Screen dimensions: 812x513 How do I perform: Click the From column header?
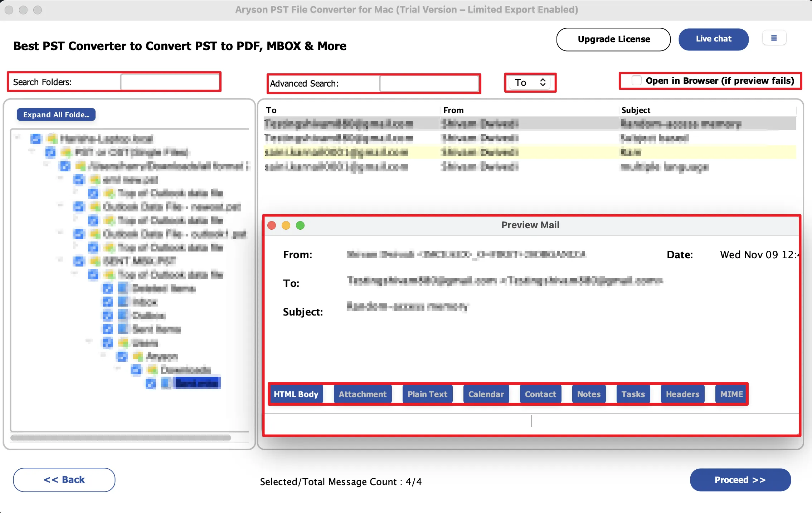pyautogui.click(x=530, y=110)
